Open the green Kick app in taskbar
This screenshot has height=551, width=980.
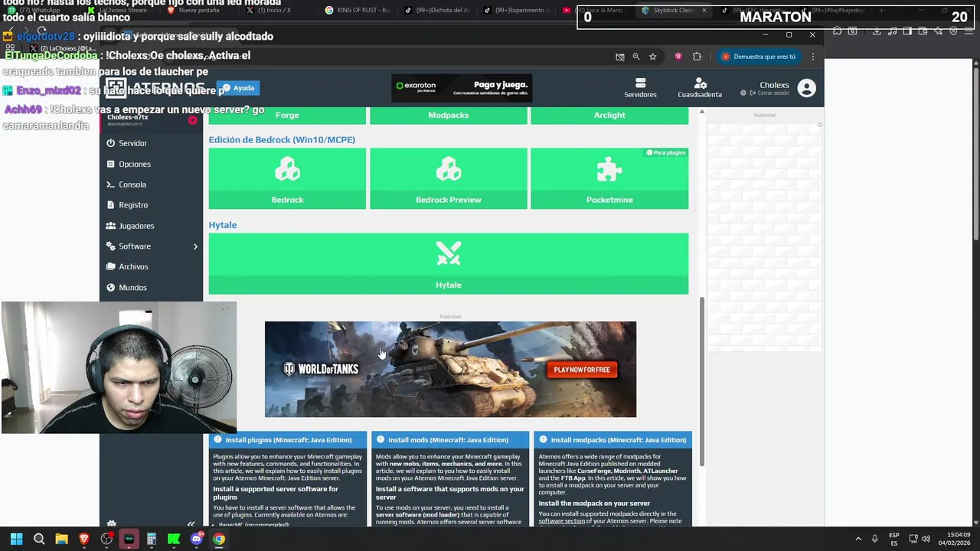click(x=174, y=539)
